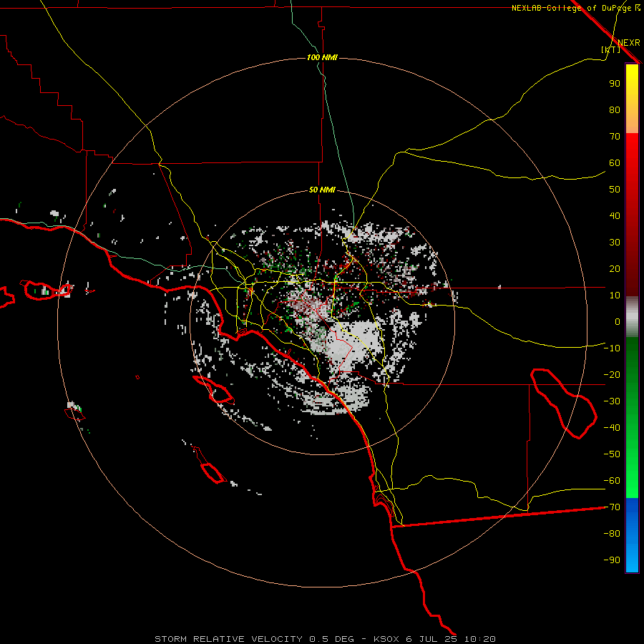Pick the gray zero-velocity color bar segment

coord(632,317)
